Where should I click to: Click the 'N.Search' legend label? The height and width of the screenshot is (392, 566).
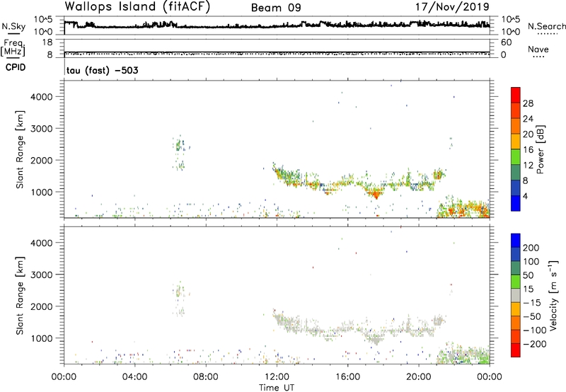[547, 26]
